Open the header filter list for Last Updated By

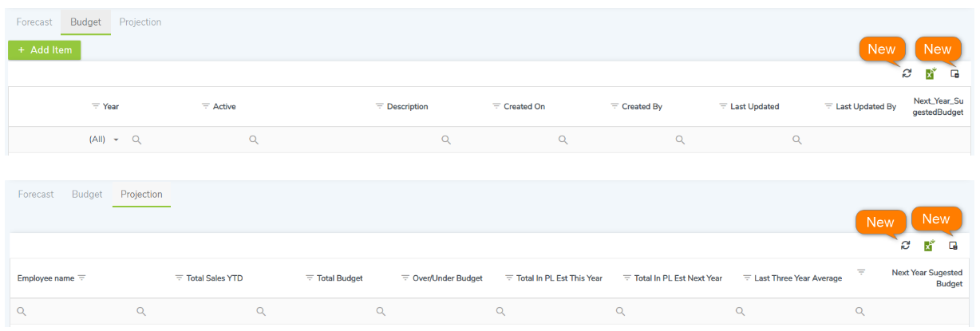[x=828, y=106]
